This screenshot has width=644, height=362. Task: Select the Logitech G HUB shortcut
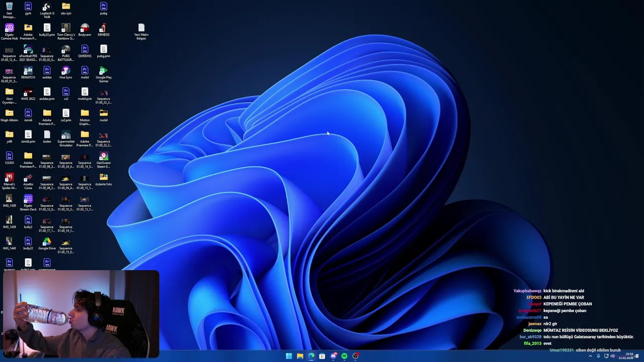point(47,10)
